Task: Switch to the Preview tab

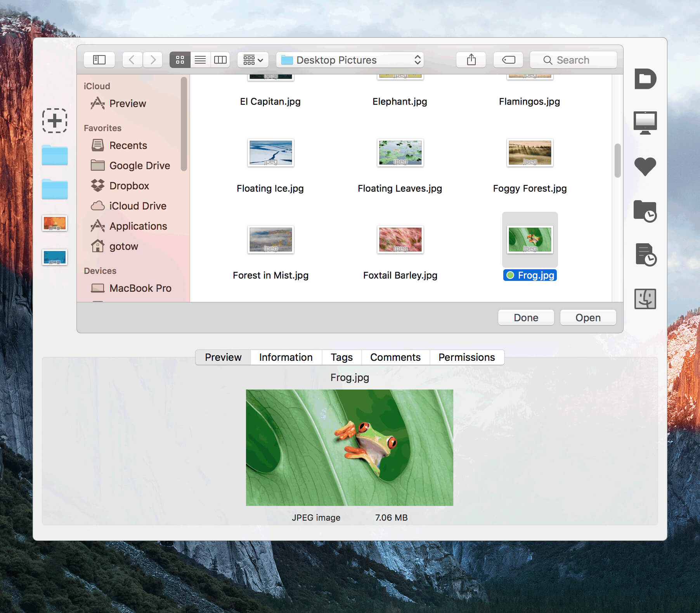Action: pyautogui.click(x=223, y=357)
